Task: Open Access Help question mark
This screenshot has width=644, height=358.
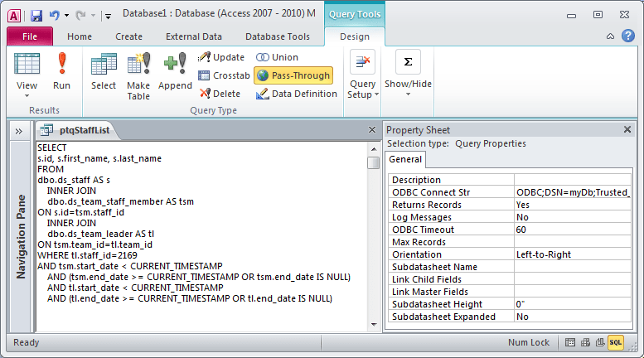Action: 628,36
